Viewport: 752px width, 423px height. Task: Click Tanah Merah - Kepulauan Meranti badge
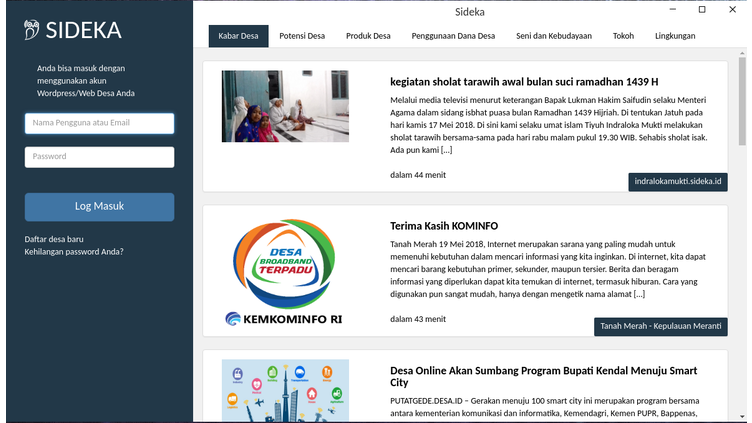pyautogui.click(x=660, y=327)
